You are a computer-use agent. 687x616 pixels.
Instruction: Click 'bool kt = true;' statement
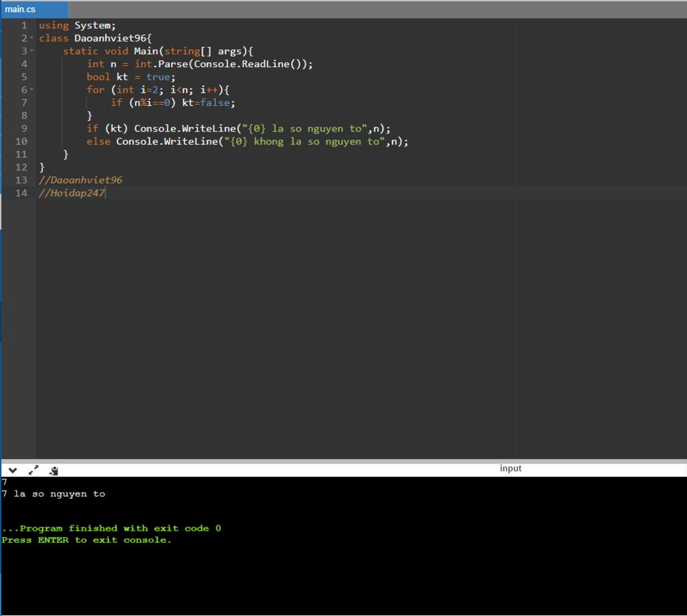point(131,76)
